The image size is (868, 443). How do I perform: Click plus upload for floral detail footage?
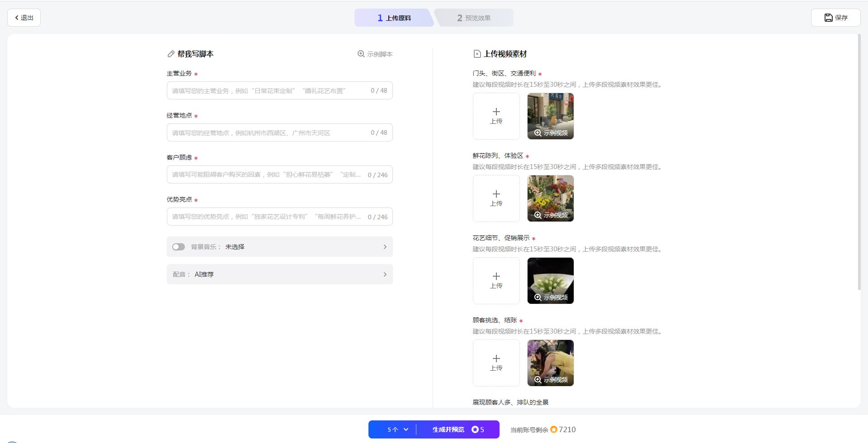point(496,281)
